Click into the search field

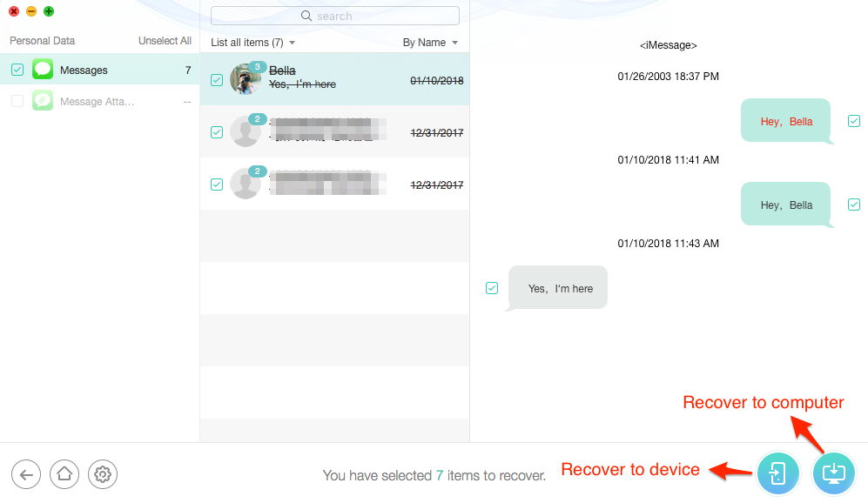click(335, 16)
